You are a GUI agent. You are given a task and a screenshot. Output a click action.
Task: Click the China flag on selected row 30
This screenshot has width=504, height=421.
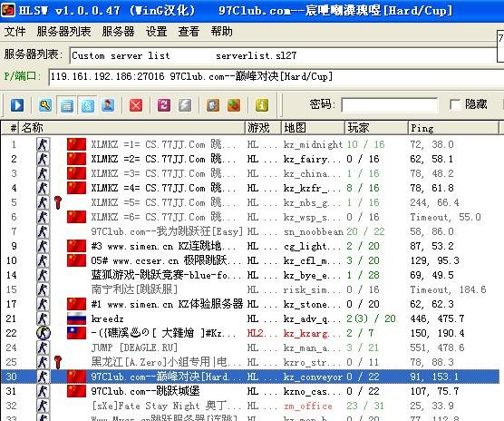pyautogui.click(x=76, y=377)
